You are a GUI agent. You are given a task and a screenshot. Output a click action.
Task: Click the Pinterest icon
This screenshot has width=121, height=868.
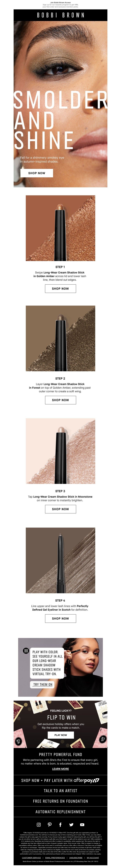coord(50,825)
